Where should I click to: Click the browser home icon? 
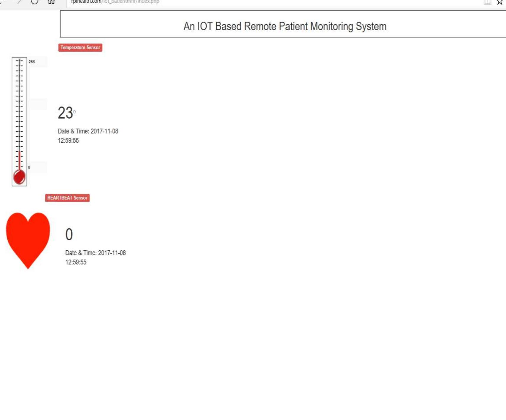click(51, 1)
